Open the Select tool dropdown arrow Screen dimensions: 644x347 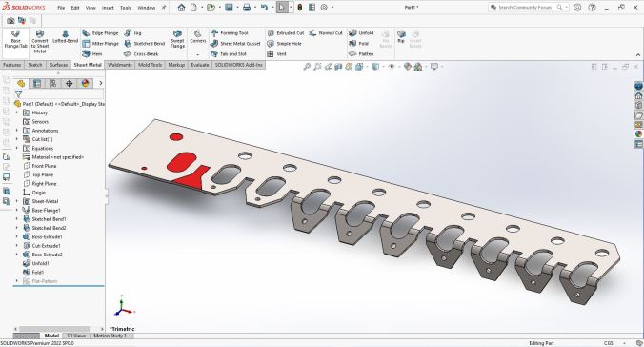(x=291, y=8)
